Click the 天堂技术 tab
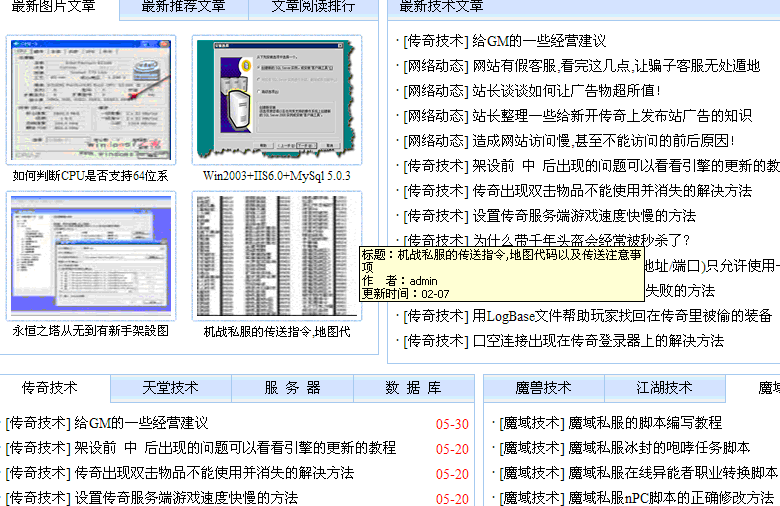 (x=170, y=388)
